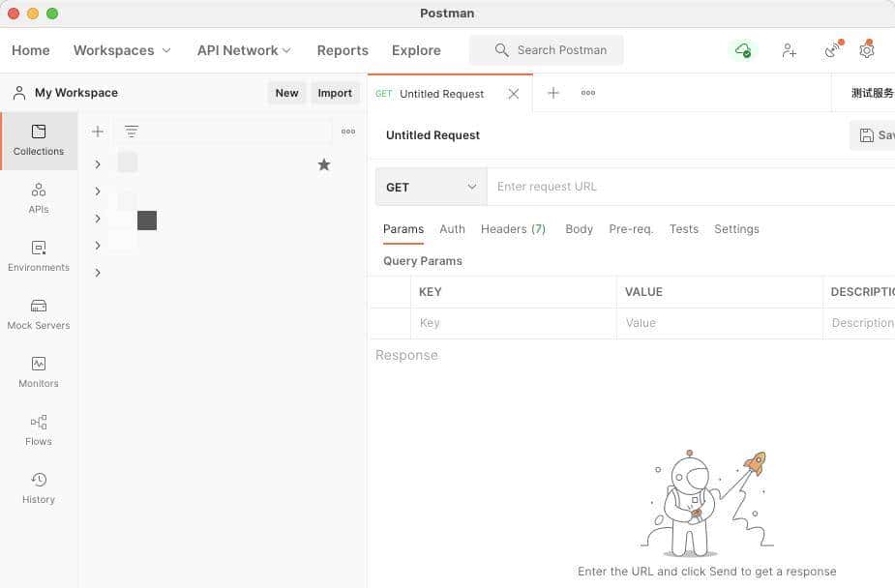Open the Monitors sidebar section
This screenshot has width=895, height=588.
pos(39,372)
